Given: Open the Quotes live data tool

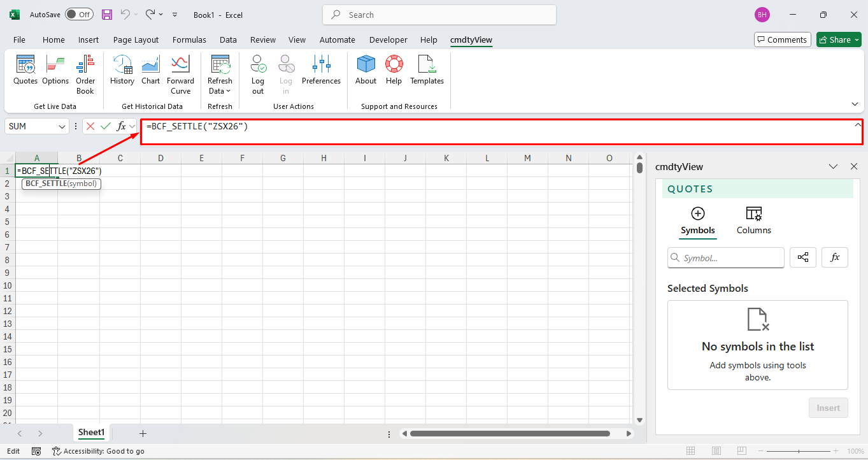Looking at the screenshot, I should pyautogui.click(x=25, y=70).
